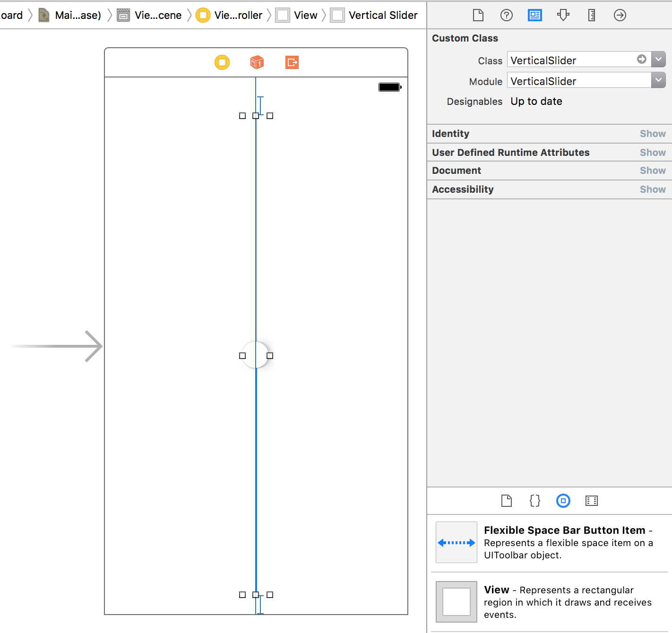Select the View object in the library
Screen dimensions: 672x633
click(x=549, y=602)
